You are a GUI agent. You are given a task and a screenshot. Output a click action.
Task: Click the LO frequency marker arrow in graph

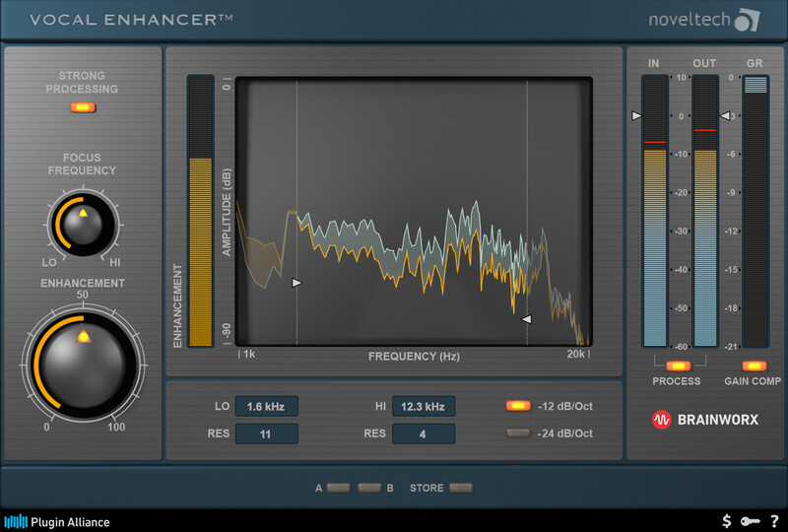(297, 283)
